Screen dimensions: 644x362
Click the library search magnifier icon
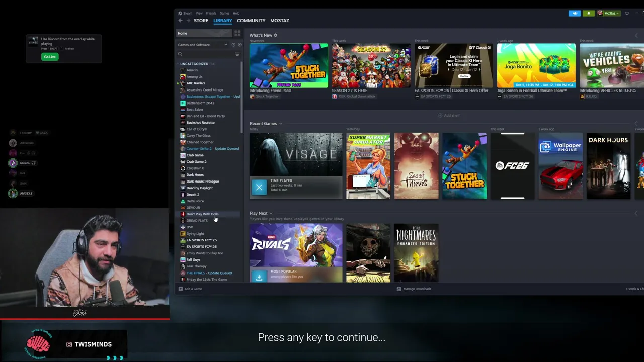pyautogui.click(x=180, y=54)
